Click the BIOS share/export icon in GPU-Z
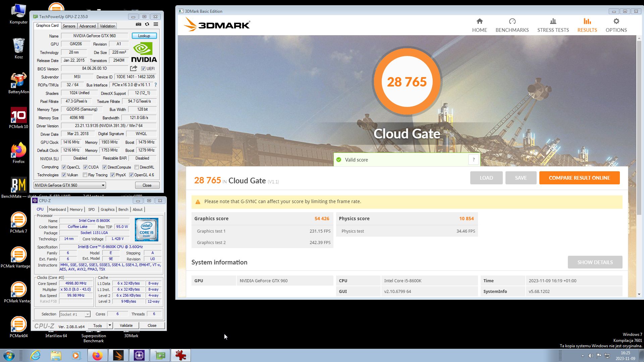This screenshot has height=362, width=644. pyautogui.click(x=133, y=68)
